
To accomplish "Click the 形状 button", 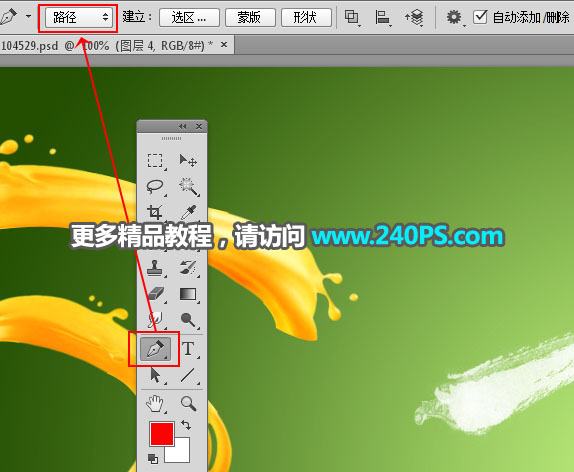I will [x=306, y=18].
